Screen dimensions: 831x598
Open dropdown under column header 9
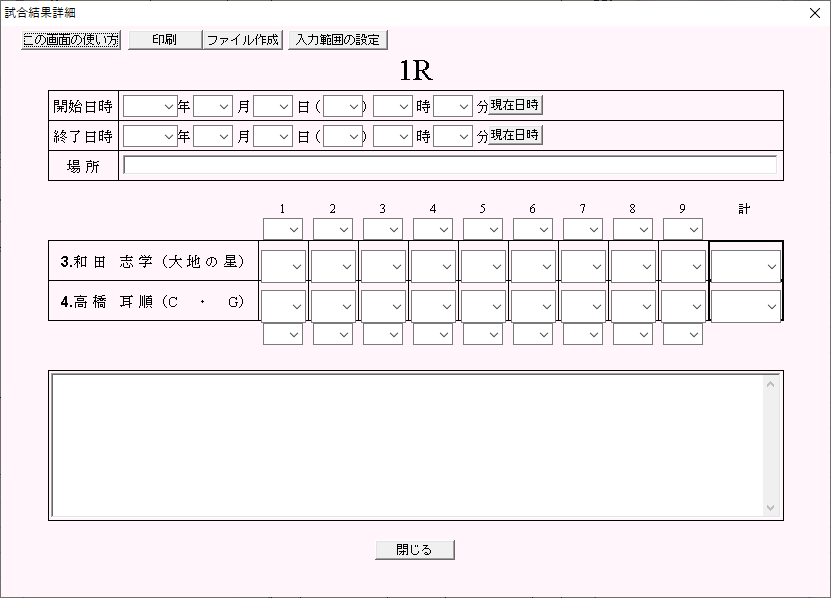pyautogui.click(x=683, y=229)
